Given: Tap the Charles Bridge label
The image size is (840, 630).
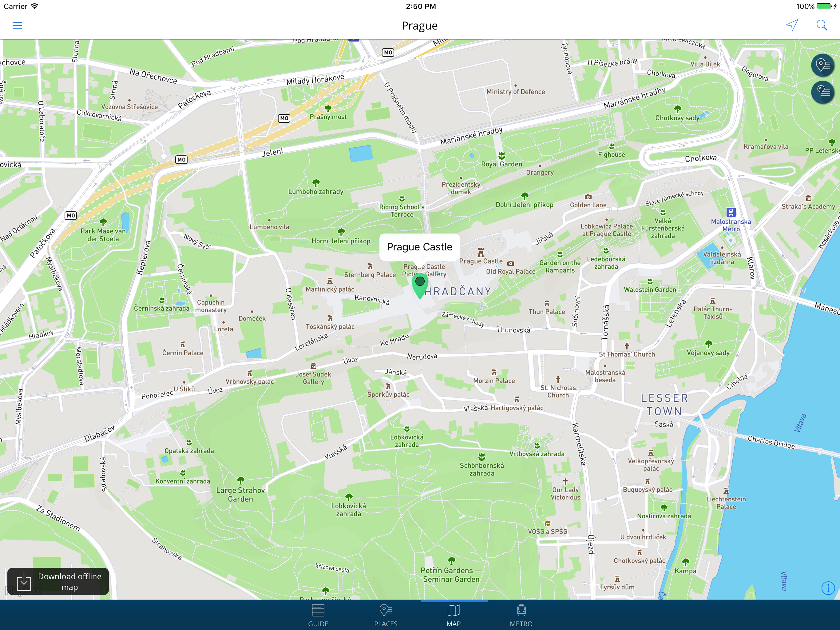Looking at the screenshot, I should 771,442.
